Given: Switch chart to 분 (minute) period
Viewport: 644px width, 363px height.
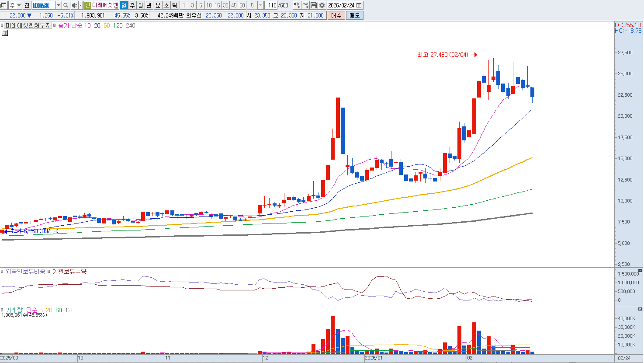Looking at the screenshot, I should tap(158, 5).
